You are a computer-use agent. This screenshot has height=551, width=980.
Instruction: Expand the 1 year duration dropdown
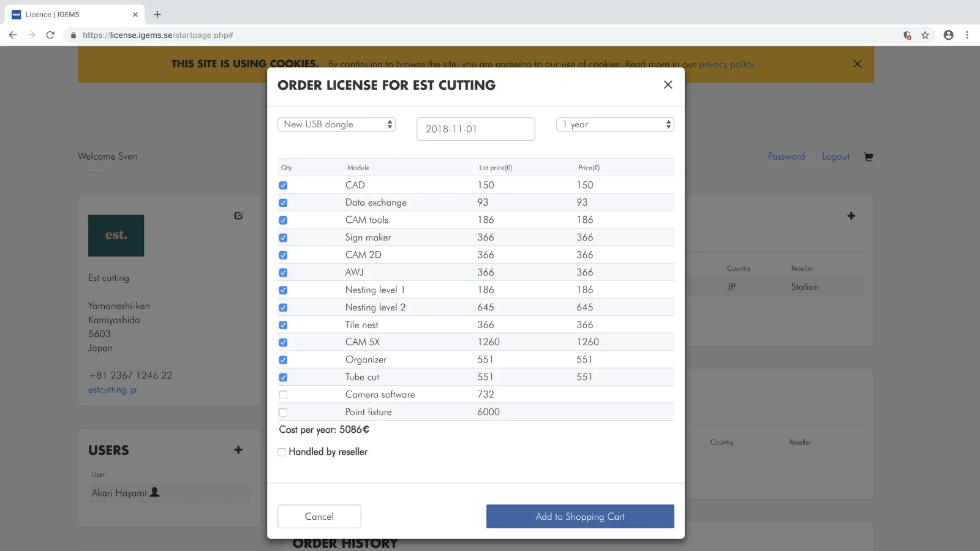click(x=614, y=124)
